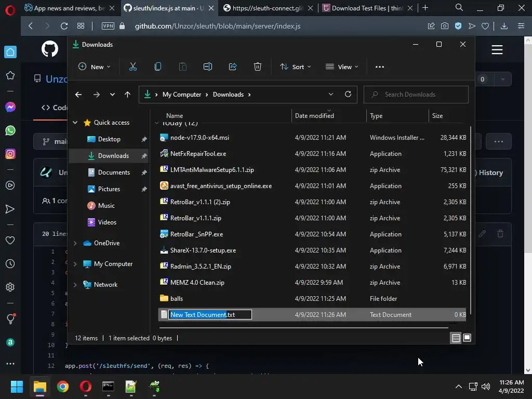532x399 pixels.
Task: Open Instagram in Opera sidebar
Action: pyautogui.click(x=10, y=154)
